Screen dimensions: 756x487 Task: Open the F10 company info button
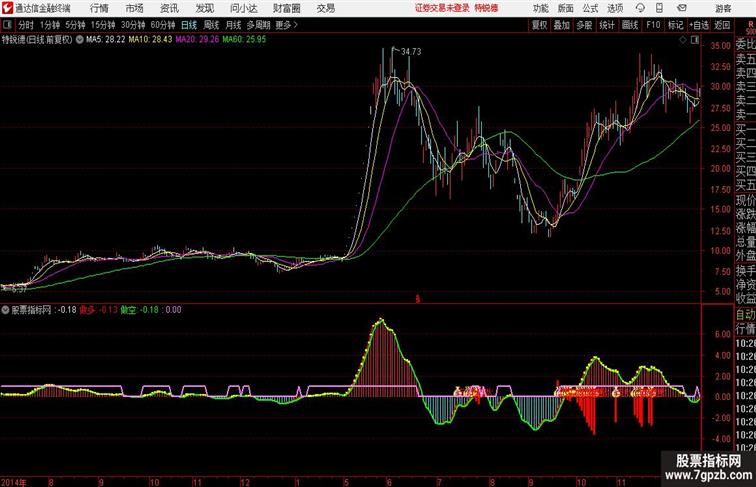point(653,25)
